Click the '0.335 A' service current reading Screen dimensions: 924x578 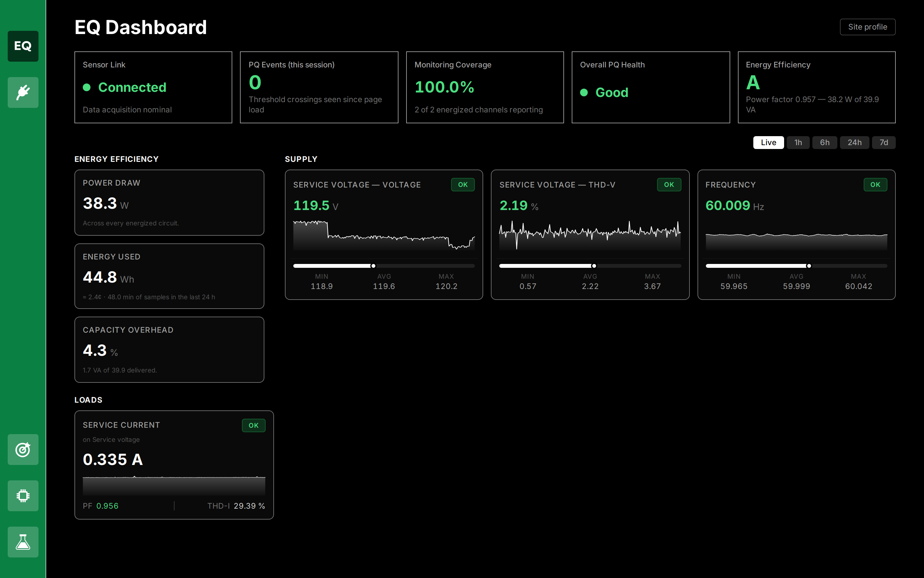(x=113, y=460)
